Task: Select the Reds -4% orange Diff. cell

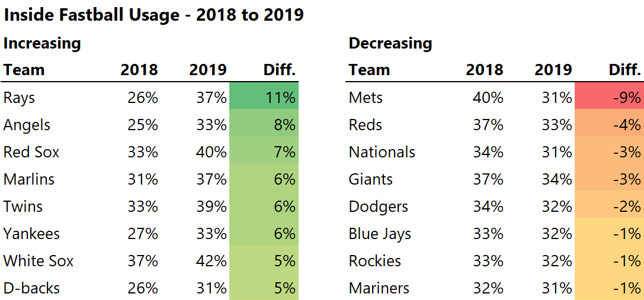Action: (609, 125)
